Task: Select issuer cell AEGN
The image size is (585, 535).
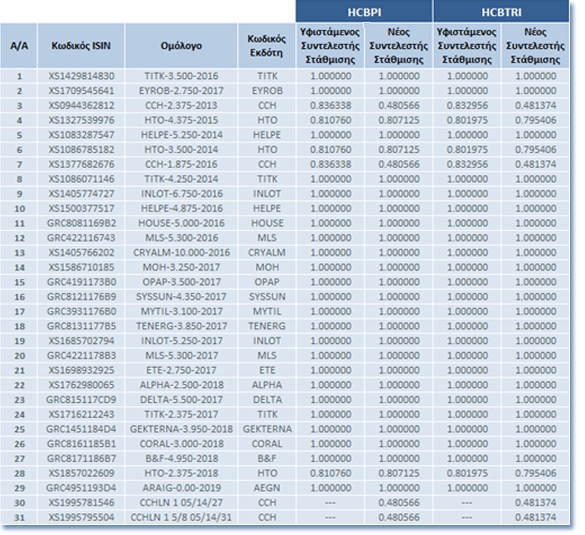Action: click(267, 488)
